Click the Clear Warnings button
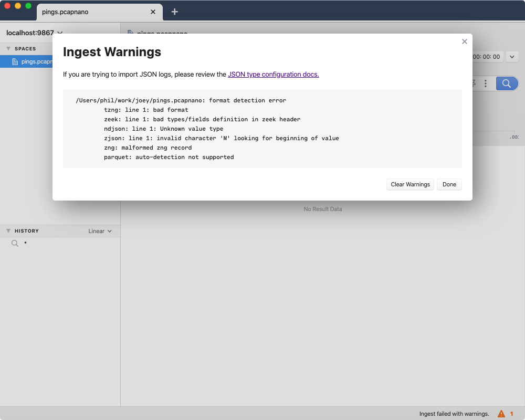 tap(410, 184)
